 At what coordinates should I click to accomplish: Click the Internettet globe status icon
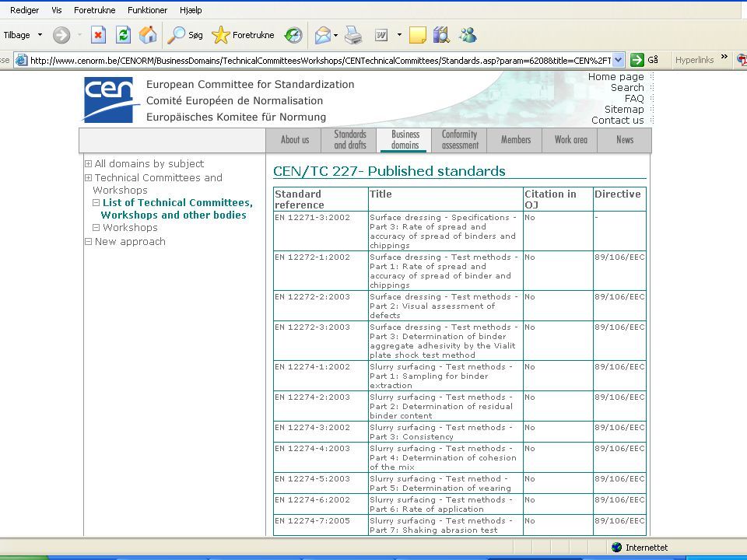tap(616, 547)
